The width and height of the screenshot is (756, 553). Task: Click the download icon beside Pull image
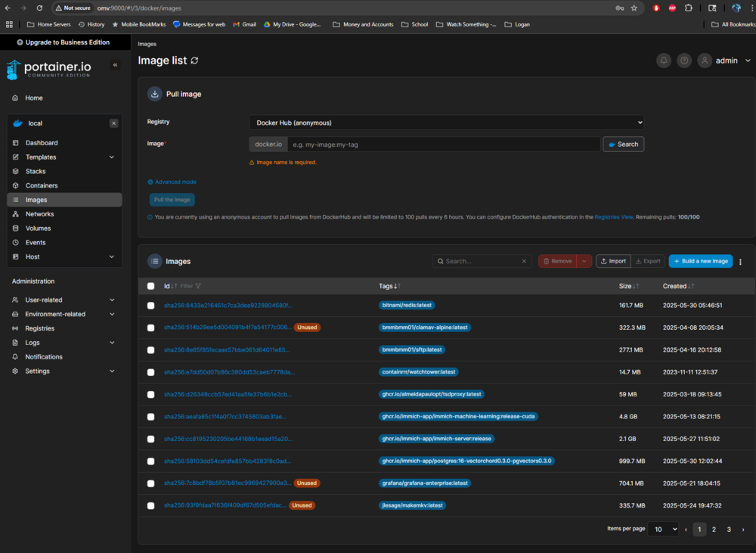pos(155,94)
